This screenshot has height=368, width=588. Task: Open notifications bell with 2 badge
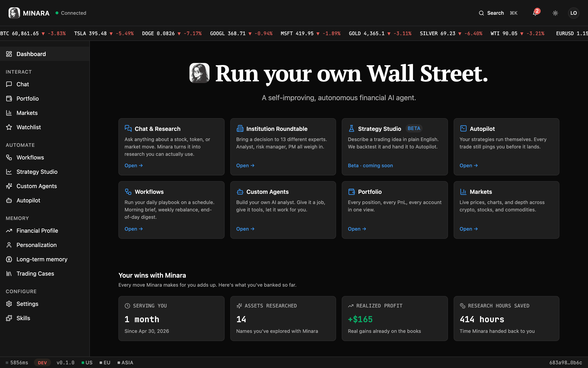(535, 13)
